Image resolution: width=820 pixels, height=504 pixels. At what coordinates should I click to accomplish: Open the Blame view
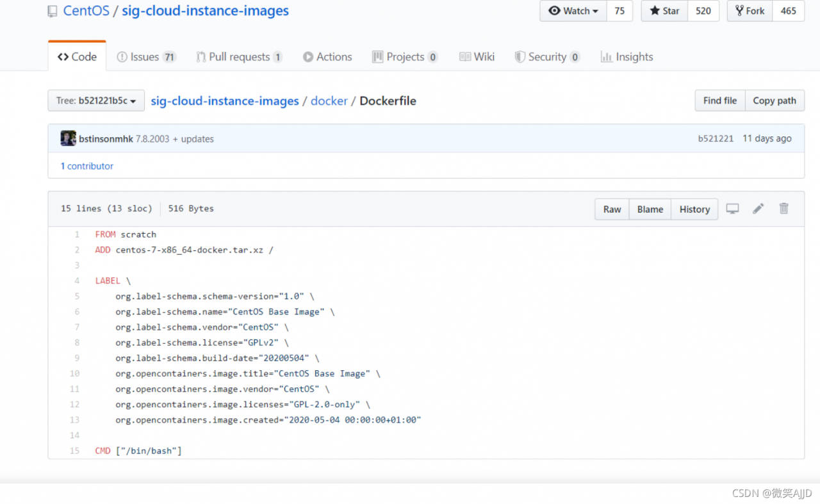click(x=650, y=209)
